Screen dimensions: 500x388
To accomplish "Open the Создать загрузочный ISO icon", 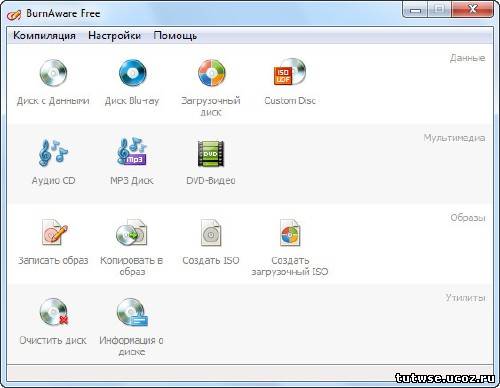I will [x=290, y=232].
